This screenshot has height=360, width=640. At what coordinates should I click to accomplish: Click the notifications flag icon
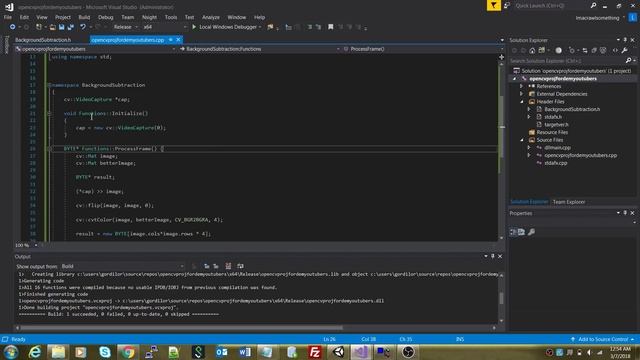(x=493, y=5)
